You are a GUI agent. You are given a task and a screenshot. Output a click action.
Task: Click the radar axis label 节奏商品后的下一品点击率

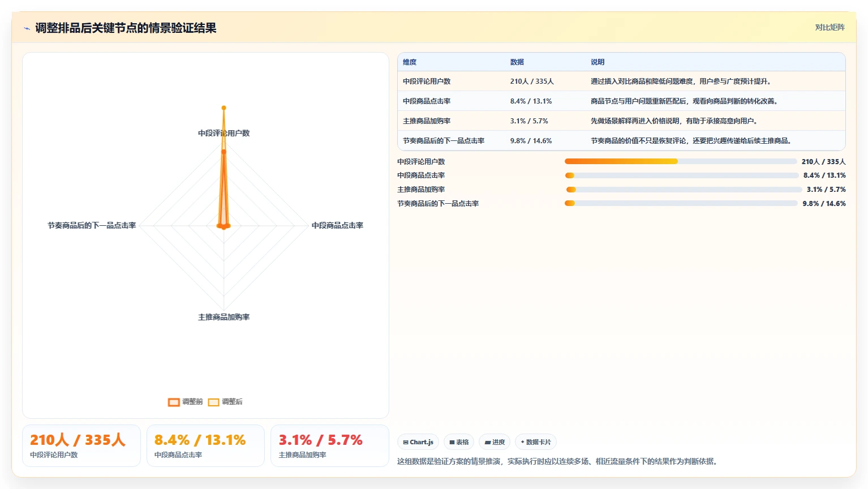[92, 225]
